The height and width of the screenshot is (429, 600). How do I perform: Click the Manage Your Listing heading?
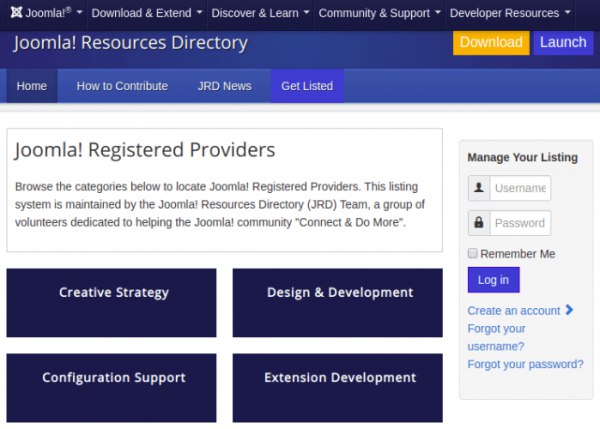click(522, 157)
